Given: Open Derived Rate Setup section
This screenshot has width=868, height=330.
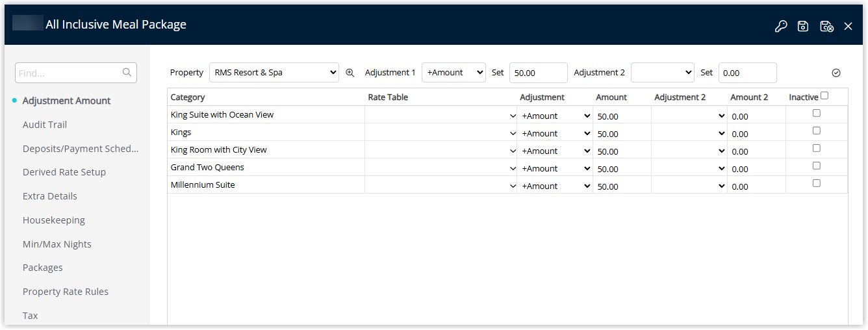Looking at the screenshot, I should point(64,172).
